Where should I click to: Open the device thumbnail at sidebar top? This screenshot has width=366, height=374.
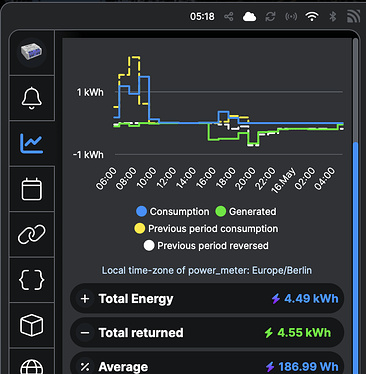coord(32,52)
